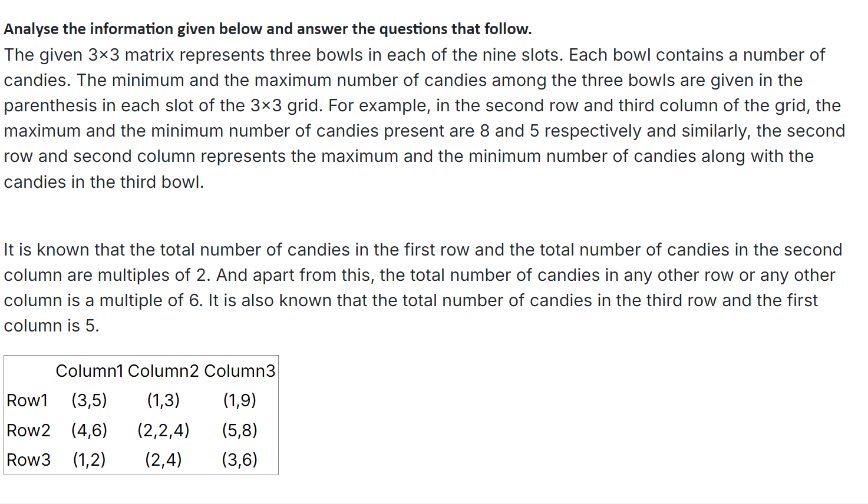Click the text 'column is 5.'
This screenshot has height=504, width=868.
point(51,326)
